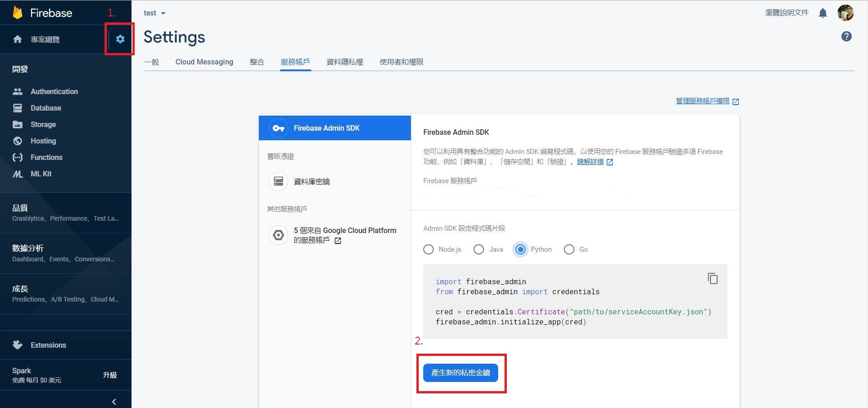Screen dimensions: 868x408
Task: Select Firebase Admin SDK list item
Action: (335, 128)
